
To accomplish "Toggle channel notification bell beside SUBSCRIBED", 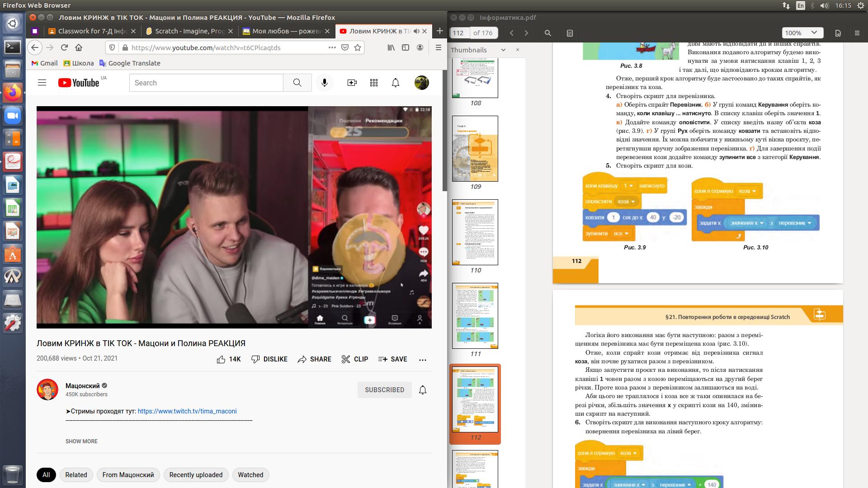I will [x=422, y=390].
